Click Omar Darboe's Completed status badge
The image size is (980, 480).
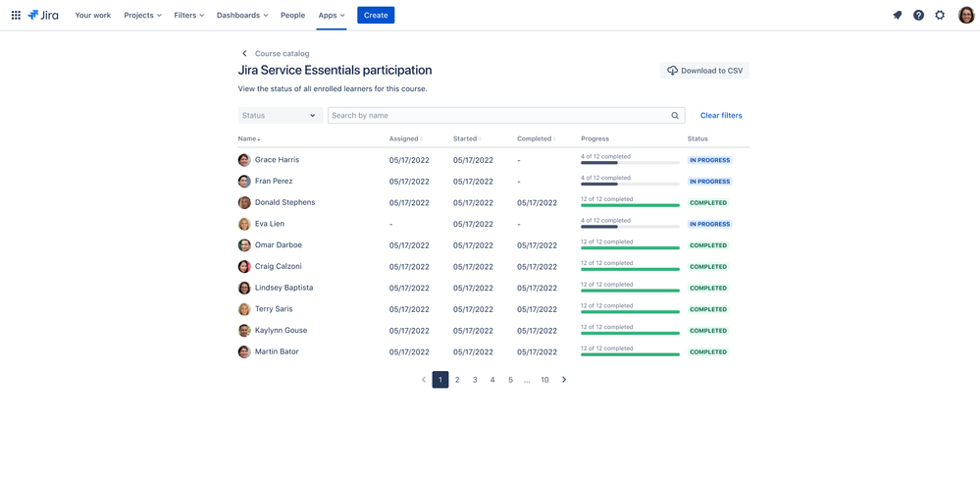coord(708,245)
